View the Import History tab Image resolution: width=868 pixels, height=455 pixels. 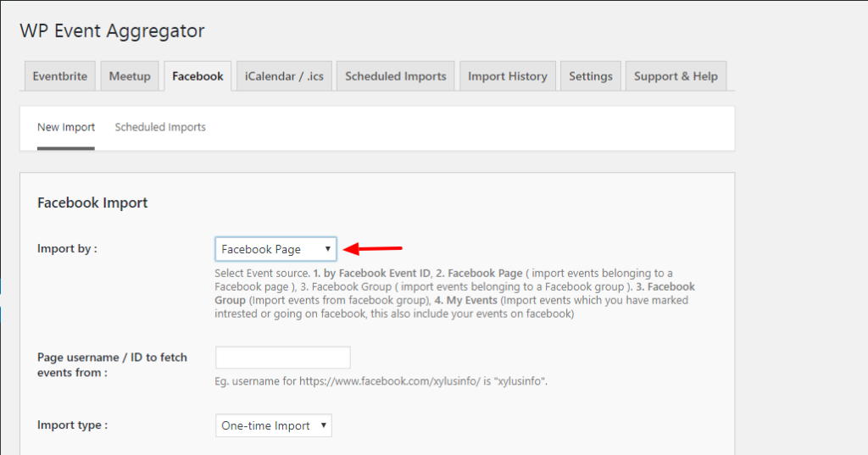coord(508,76)
